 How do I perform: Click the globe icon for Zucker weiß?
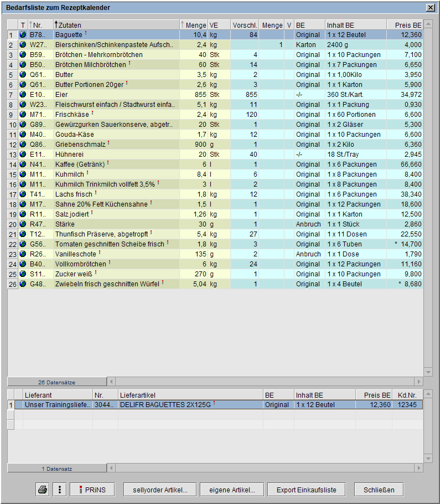click(23, 274)
